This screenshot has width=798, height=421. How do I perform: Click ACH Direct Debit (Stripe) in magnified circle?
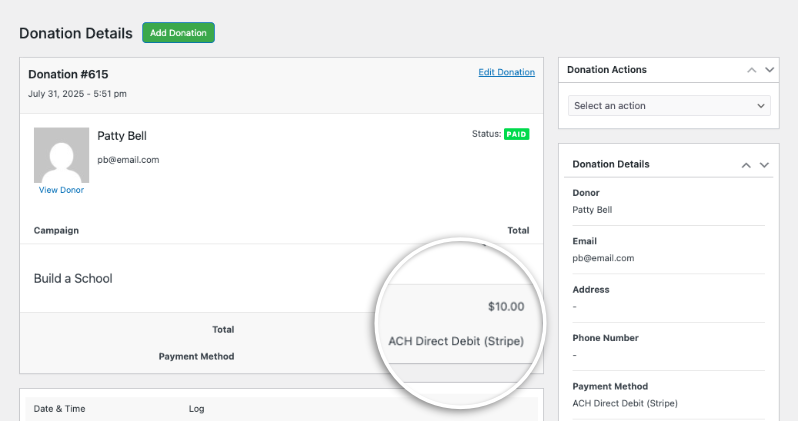pos(456,341)
